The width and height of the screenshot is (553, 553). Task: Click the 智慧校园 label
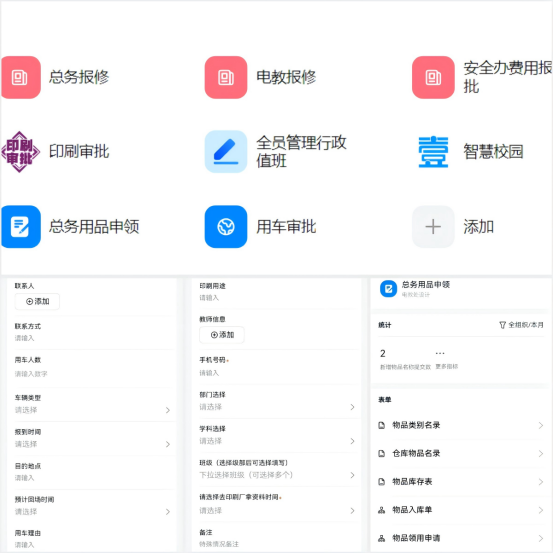click(493, 151)
